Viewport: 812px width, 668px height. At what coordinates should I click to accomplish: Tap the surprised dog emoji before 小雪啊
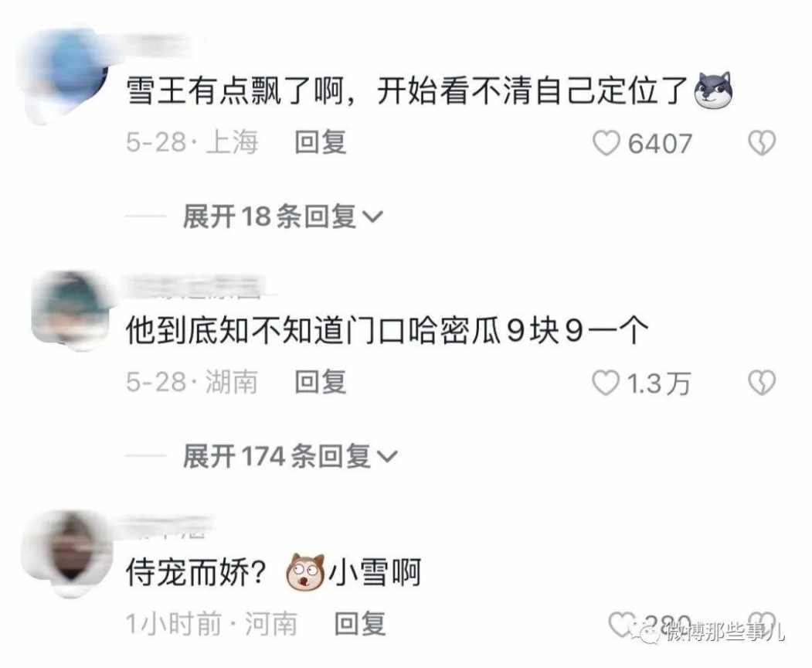(305, 571)
